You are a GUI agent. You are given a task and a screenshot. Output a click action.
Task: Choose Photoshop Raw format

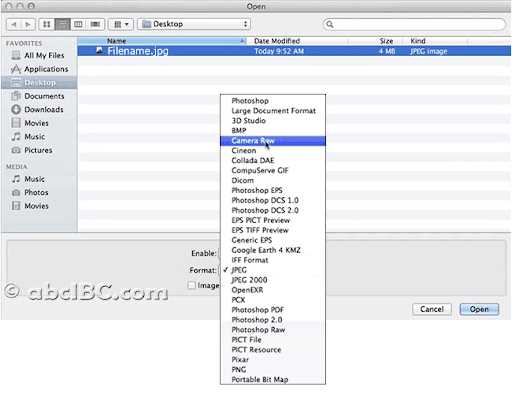point(273,330)
